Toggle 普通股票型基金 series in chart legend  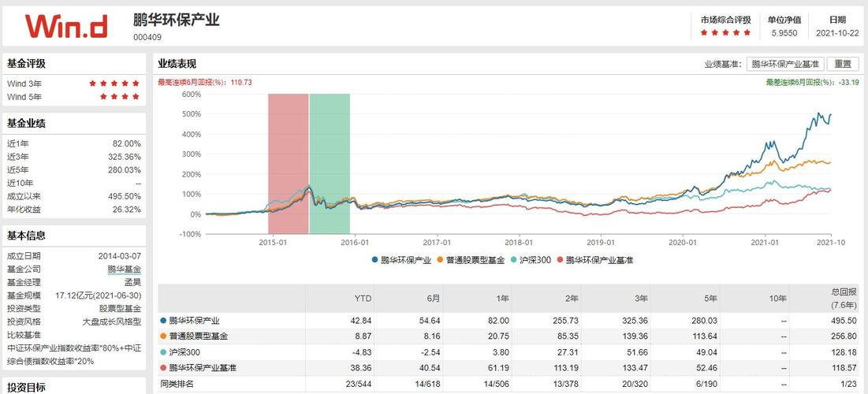click(x=471, y=259)
